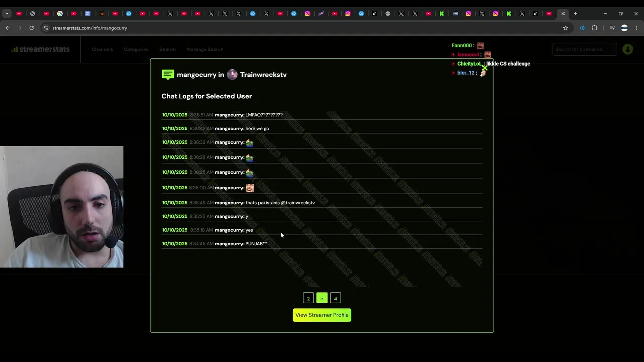The height and width of the screenshot is (362, 644).
Task: Open the Chrome profile avatar
Action: click(624, 28)
